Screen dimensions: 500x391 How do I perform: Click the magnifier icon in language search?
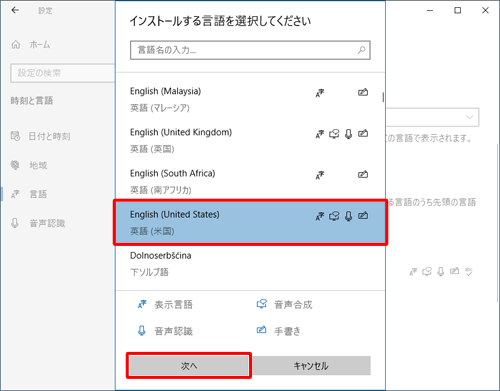(362, 50)
